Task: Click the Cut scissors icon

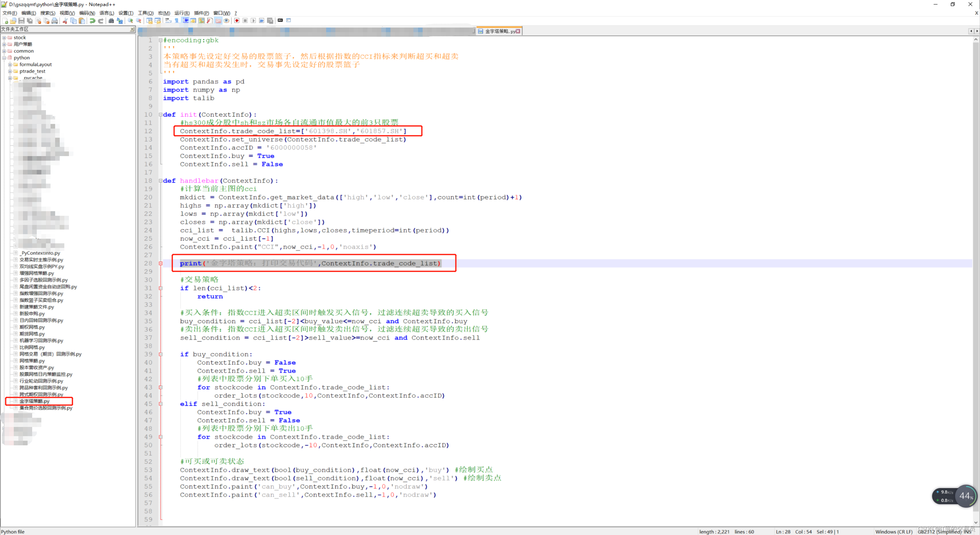Action: pos(65,21)
